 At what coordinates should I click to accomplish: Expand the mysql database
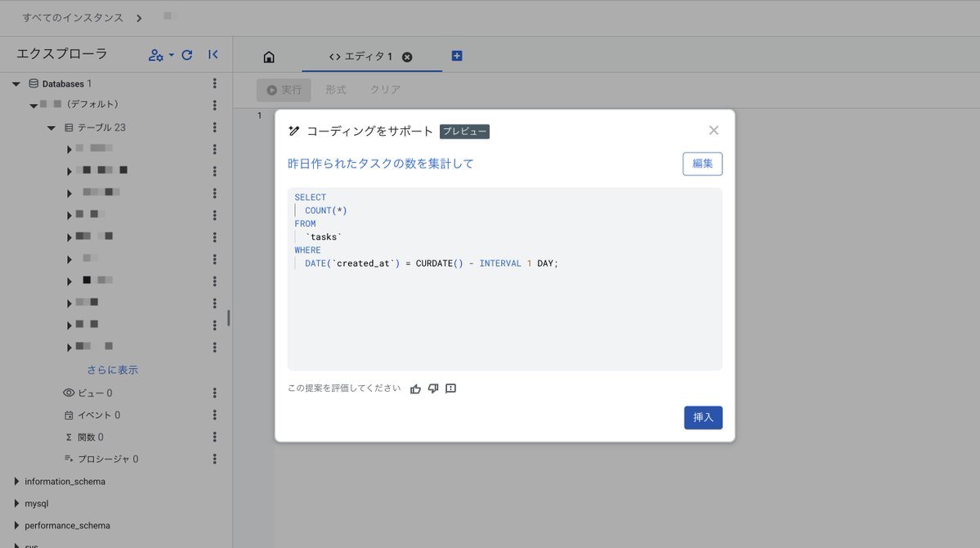(16, 503)
